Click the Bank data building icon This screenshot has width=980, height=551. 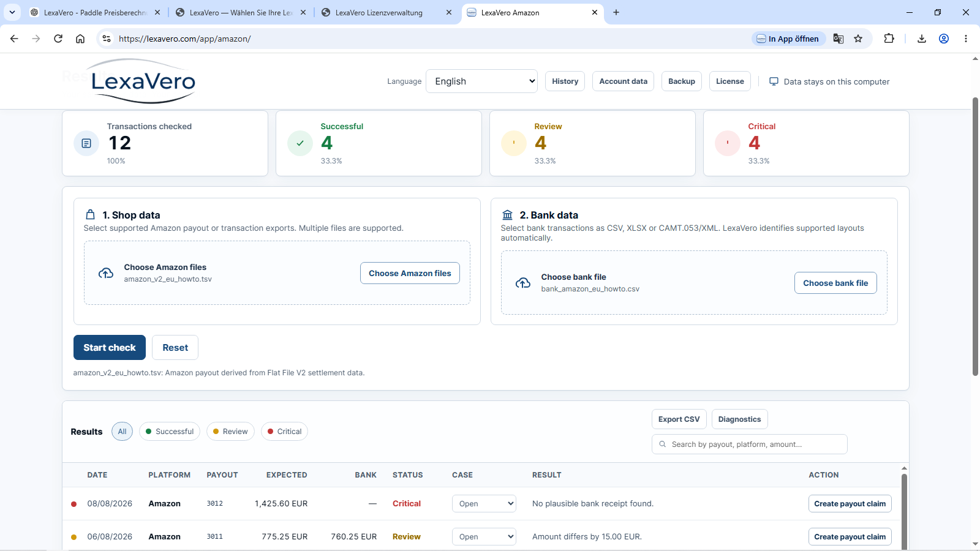pyautogui.click(x=507, y=215)
